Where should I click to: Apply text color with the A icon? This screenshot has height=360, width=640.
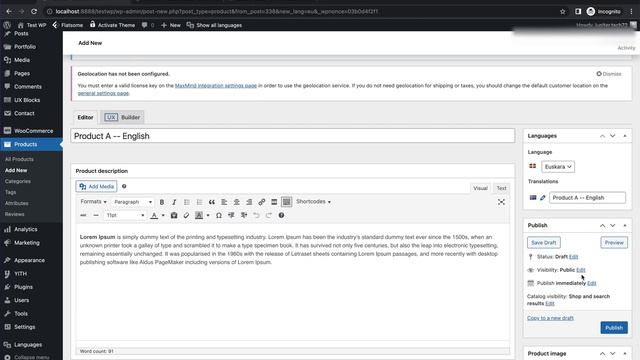tap(154, 215)
